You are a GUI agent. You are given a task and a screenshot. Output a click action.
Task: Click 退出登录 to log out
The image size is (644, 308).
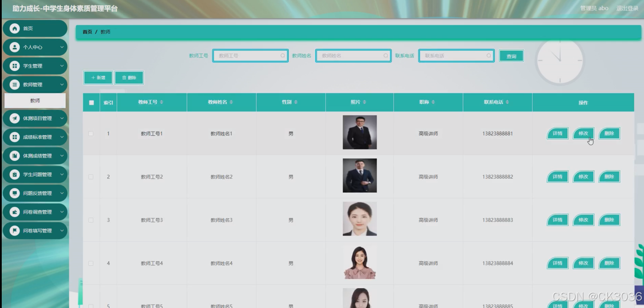(x=627, y=8)
